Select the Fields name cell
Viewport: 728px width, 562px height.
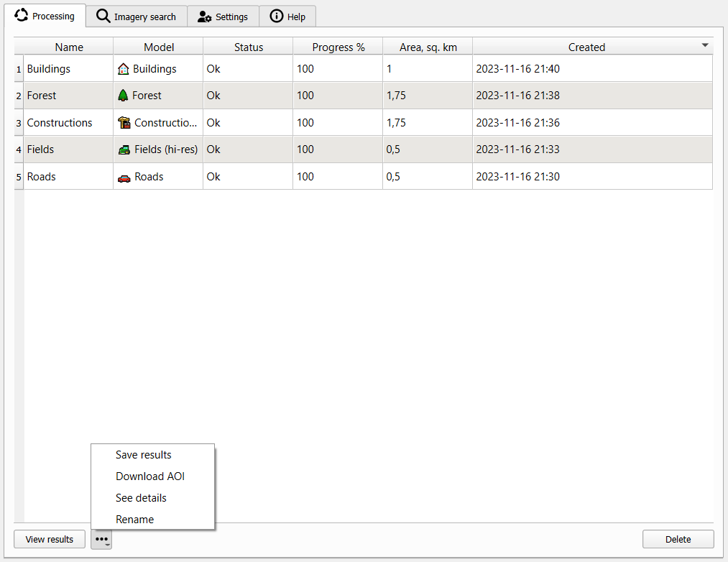pyautogui.click(x=69, y=149)
